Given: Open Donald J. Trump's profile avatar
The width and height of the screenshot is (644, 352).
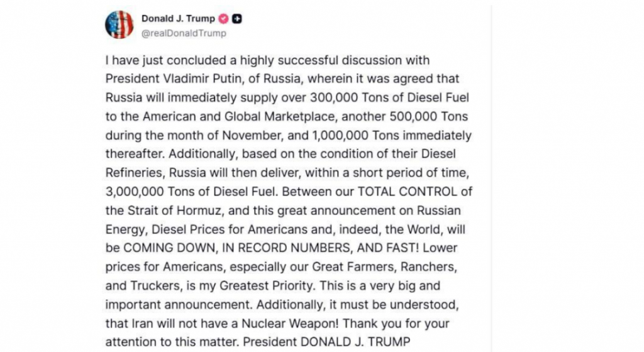Looking at the screenshot, I should (x=119, y=25).
